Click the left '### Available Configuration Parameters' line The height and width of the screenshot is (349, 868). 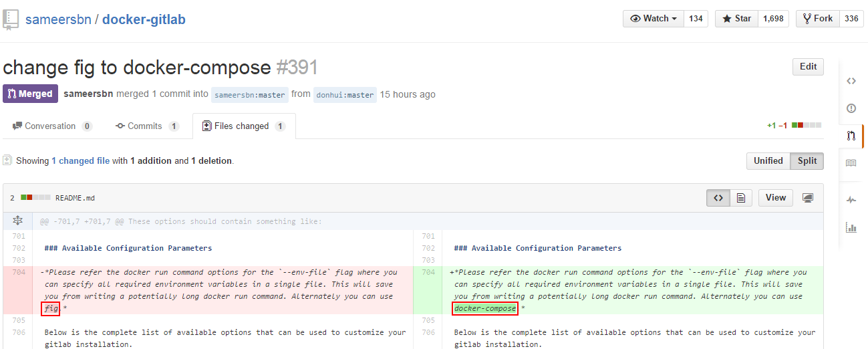[x=128, y=248]
